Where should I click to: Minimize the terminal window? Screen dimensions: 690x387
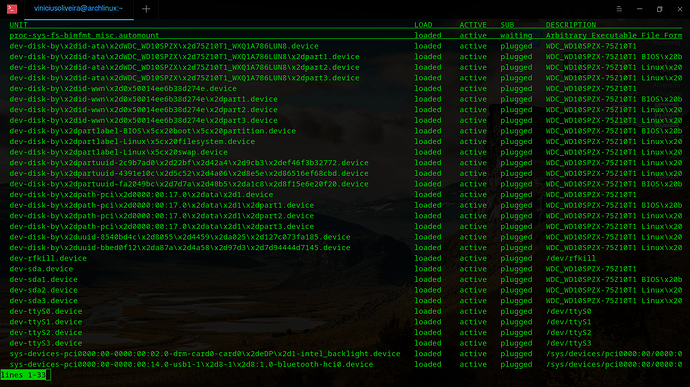point(639,9)
